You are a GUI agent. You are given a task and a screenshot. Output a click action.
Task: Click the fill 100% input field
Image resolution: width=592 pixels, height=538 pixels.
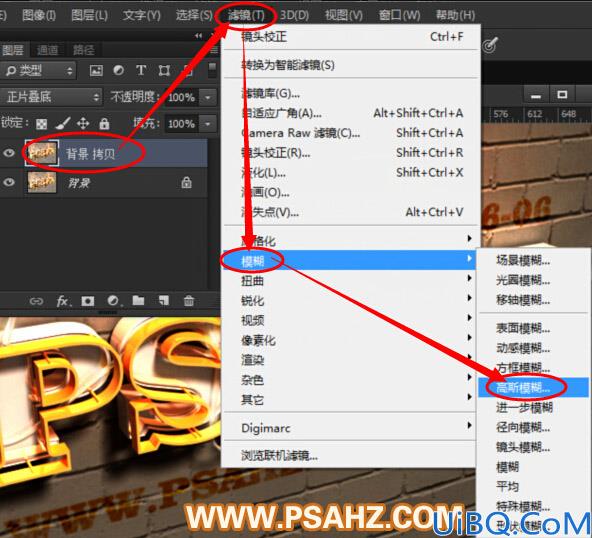[x=182, y=124]
